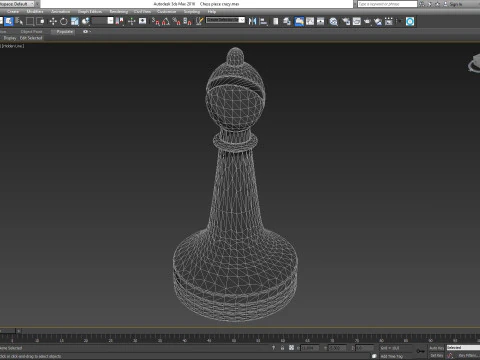Click the Mirror tool
This screenshot has width=480, height=360.
(x=252, y=21)
